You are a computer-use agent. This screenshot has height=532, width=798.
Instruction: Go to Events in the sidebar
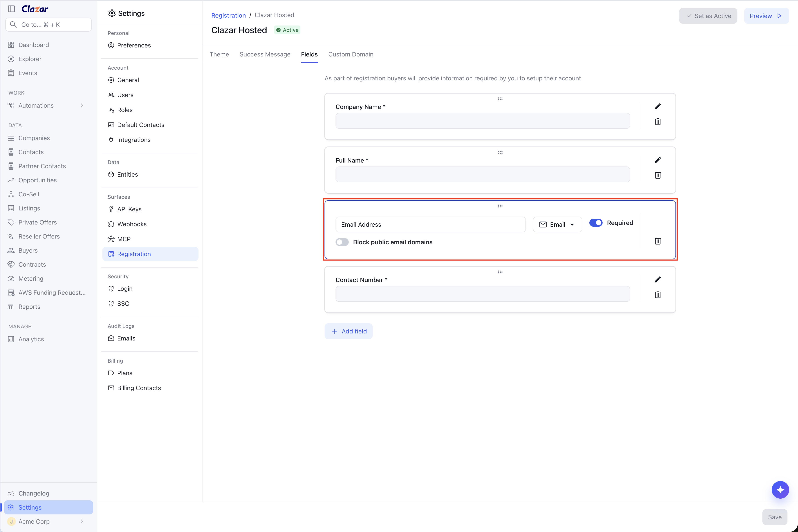click(49, 73)
